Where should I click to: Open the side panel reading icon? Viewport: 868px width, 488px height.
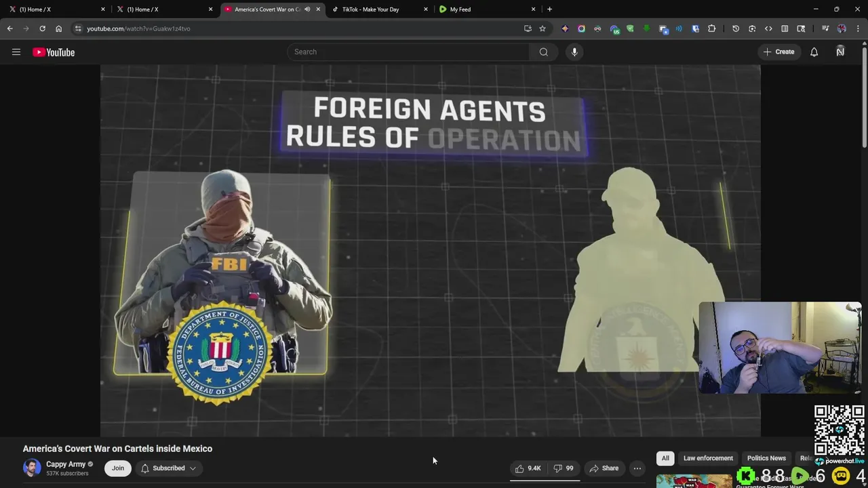[x=785, y=28]
